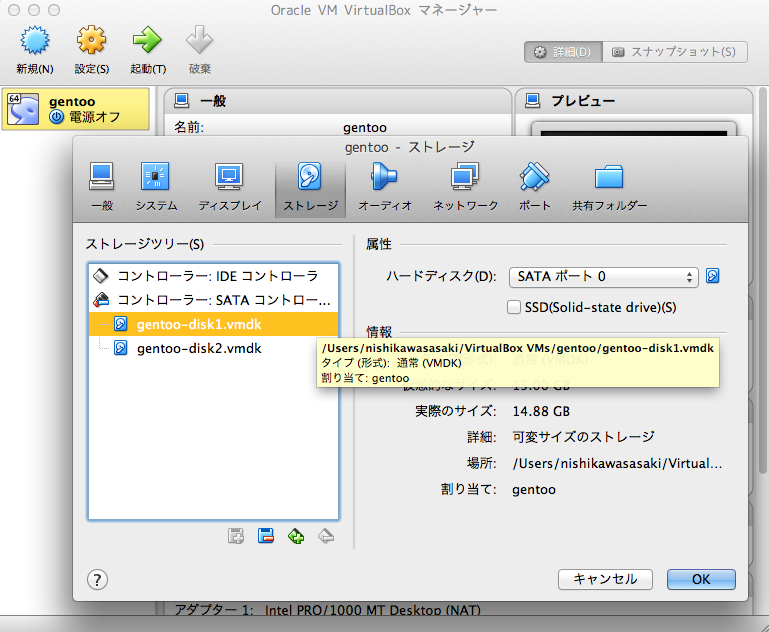This screenshot has width=769, height=632.
Task: Open the ストレージ settings tab
Action: point(310,188)
